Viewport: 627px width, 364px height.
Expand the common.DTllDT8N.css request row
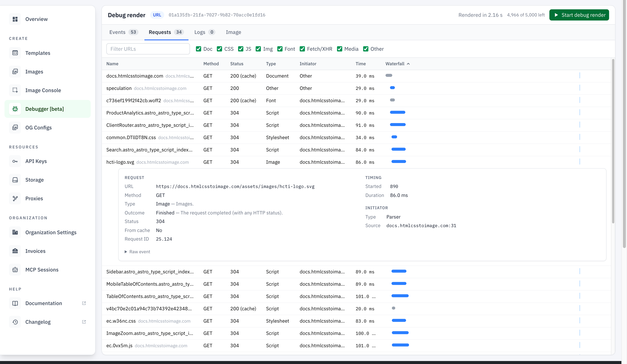[356, 137]
